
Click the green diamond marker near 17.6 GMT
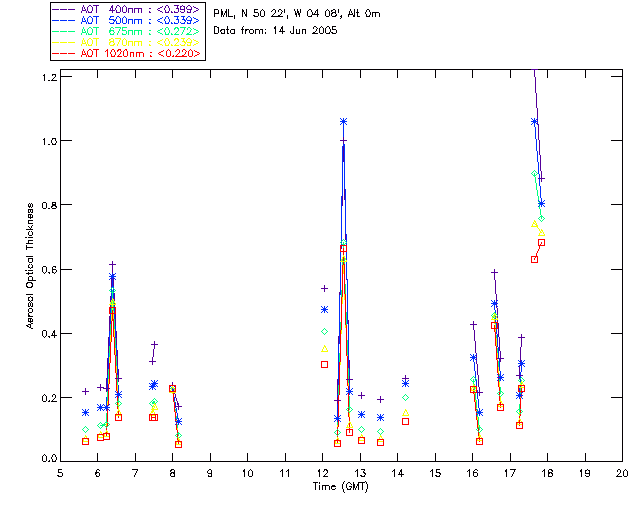pyautogui.click(x=534, y=174)
